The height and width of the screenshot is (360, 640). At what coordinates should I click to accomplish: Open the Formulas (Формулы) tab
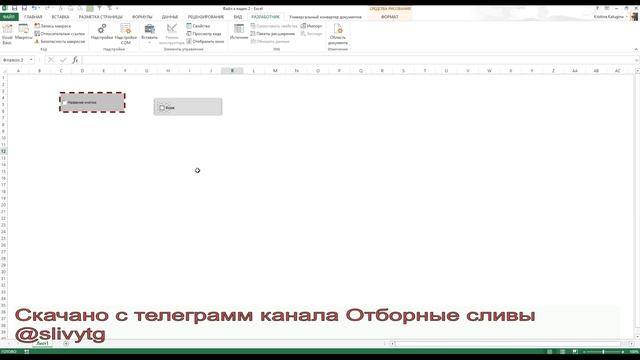point(142,17)
